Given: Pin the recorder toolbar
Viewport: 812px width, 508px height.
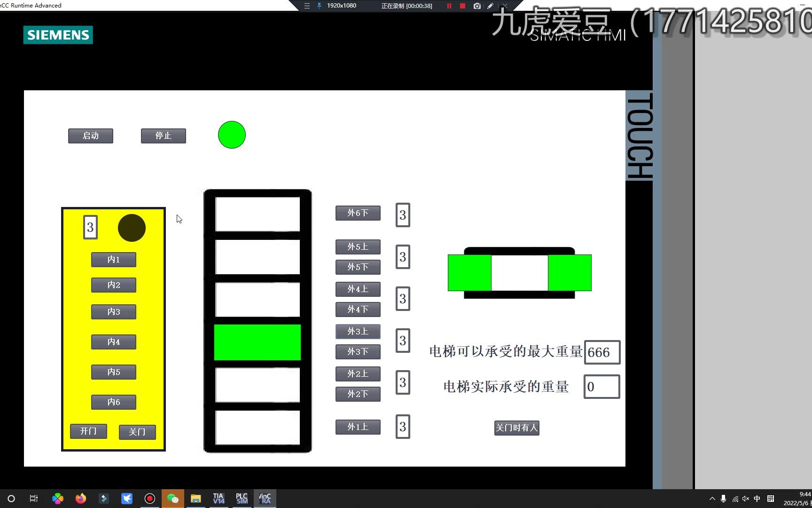Looking at the screenshot, I should click(x=319, y=6).
